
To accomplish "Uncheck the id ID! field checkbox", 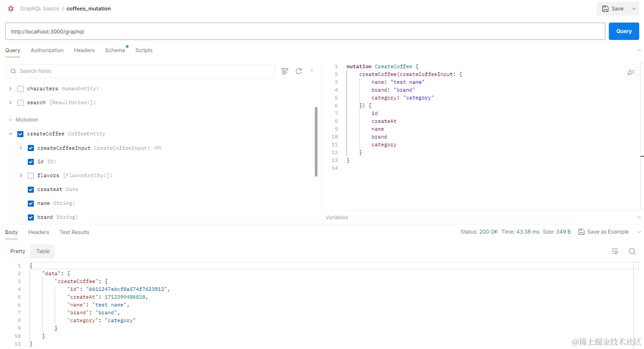I will point(31,162).
